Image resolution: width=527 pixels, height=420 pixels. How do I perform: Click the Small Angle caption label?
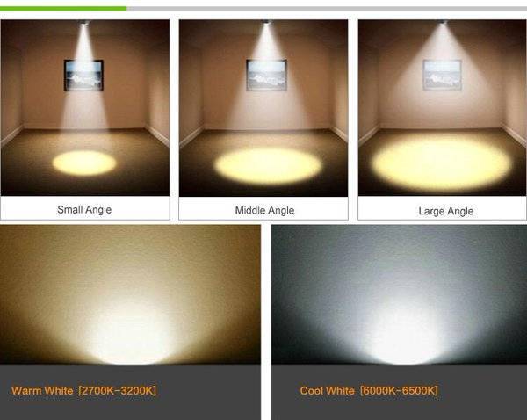click(84, 209)
